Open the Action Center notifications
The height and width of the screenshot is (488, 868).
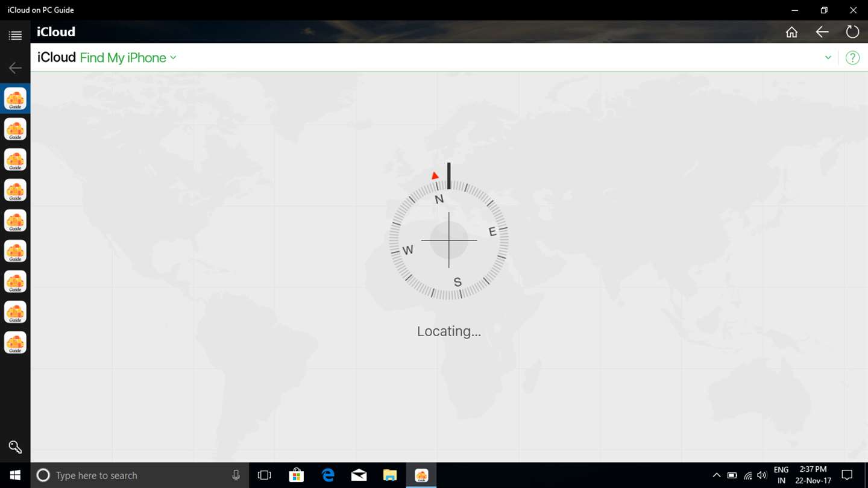click(847, 475)
